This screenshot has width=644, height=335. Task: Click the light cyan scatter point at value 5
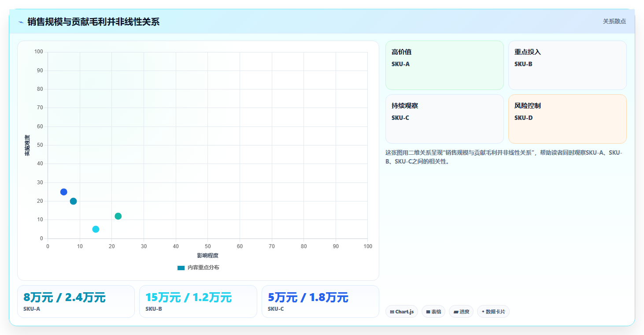pos(96,229)
